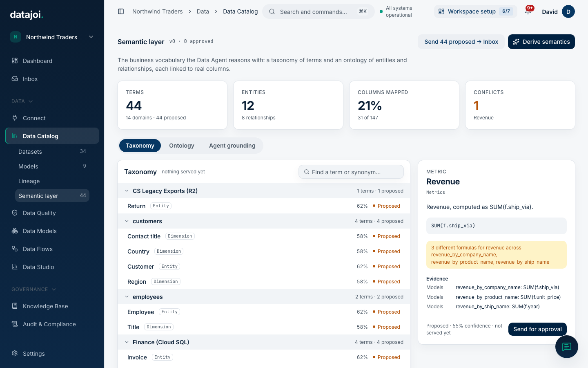The height and width of the screenshot is (368, 588).
Task: Switch to the Taxonomy tab
Action: click(x=140, y=146)
